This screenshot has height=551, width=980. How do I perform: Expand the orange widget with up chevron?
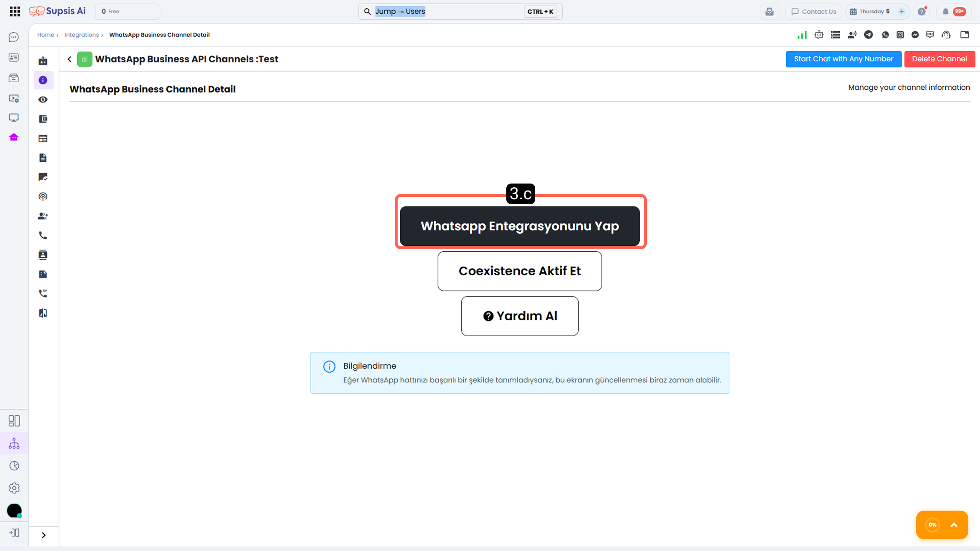(954, 525)
